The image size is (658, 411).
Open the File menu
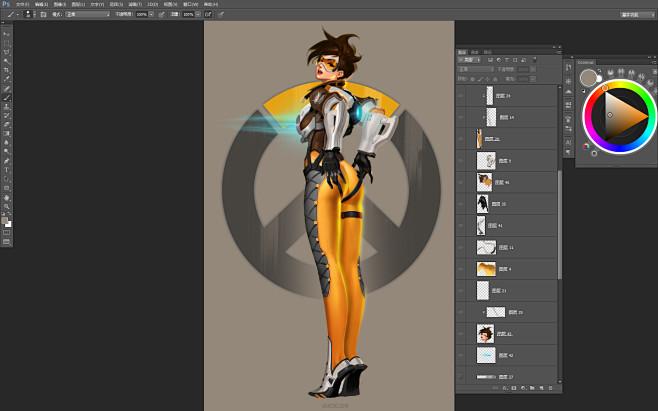tap(22, 4)
